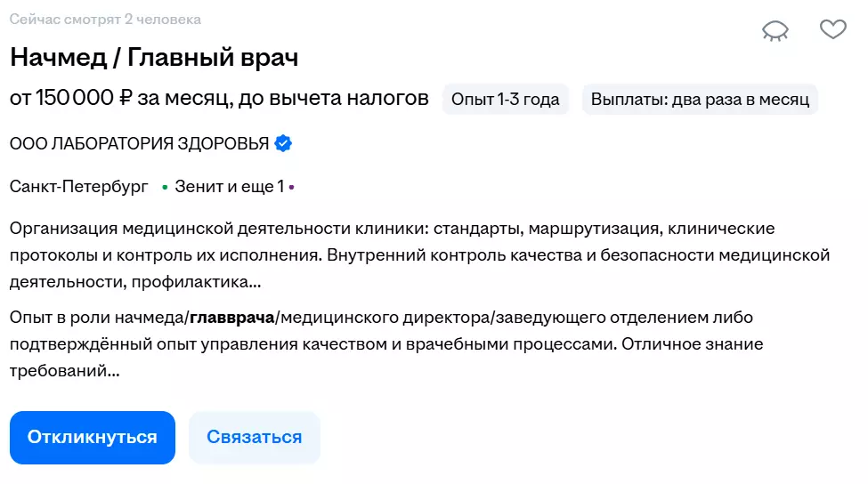The width and height of the screenshot is (868, 484).
Task: Click the purple metro line dot
Action: 291,188
